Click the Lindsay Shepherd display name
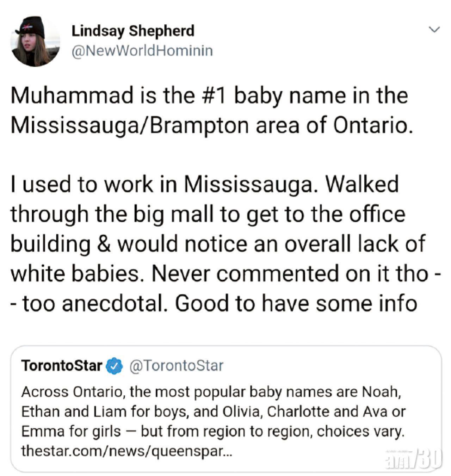This screenshot has height=476, width=451. click(x=133, y=31)
